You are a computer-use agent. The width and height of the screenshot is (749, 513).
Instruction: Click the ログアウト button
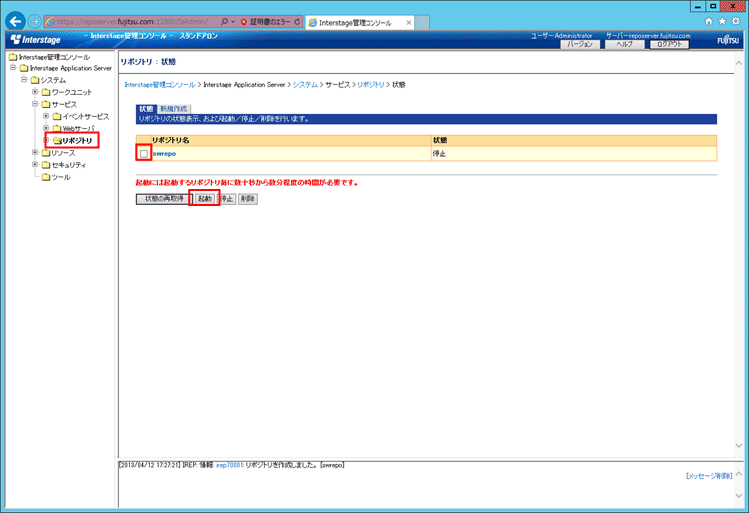click(669, 44)
